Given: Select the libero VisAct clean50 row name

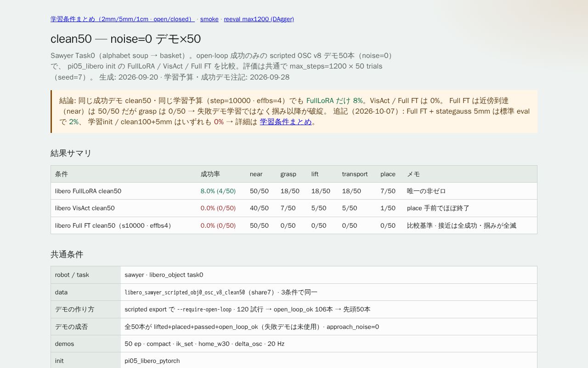Looking at the screenshot, I should pyautogui.click(x=85, y=208).
